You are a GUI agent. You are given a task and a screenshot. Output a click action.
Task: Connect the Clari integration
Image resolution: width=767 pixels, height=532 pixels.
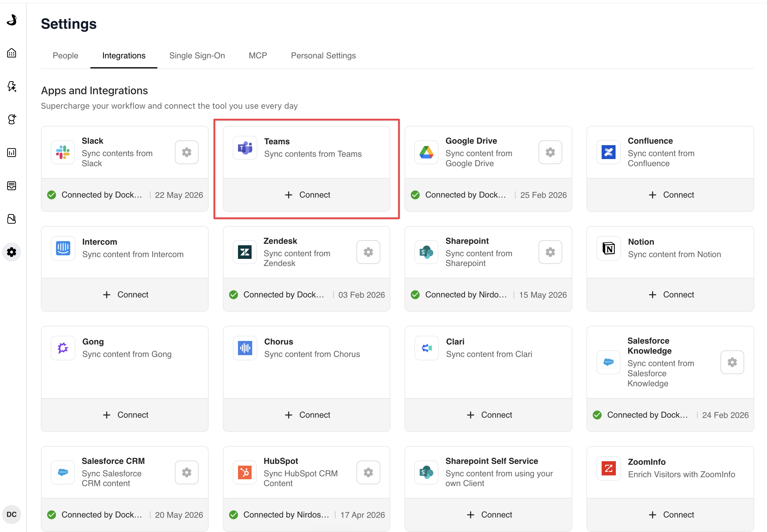[488, 415]
